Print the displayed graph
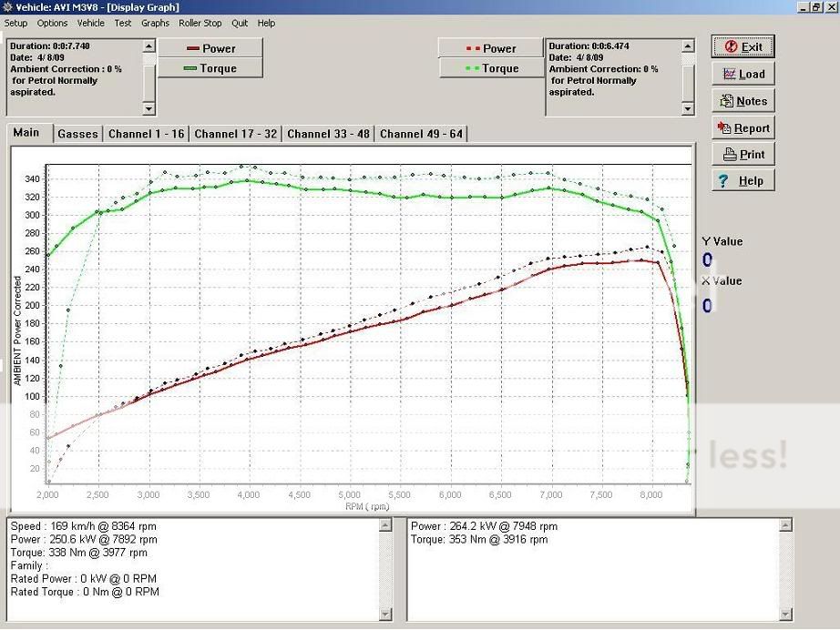 coord(743,154)
